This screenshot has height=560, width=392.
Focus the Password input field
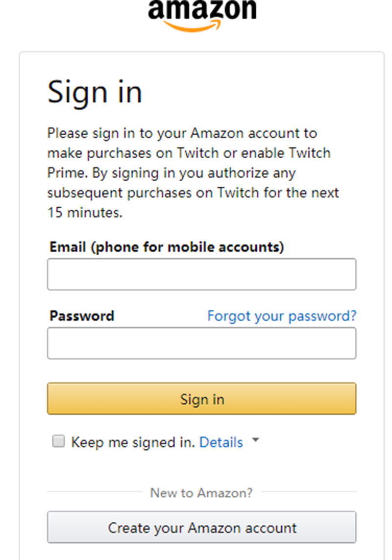point(201,343)
